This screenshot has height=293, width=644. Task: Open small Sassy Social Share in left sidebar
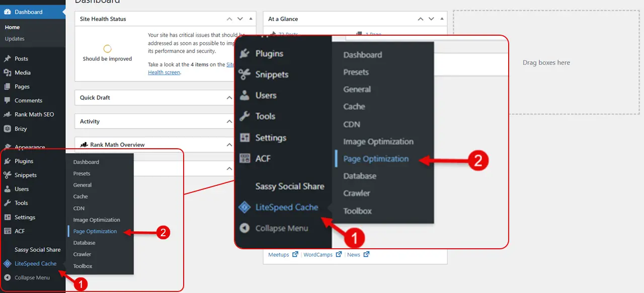point(38,250)
